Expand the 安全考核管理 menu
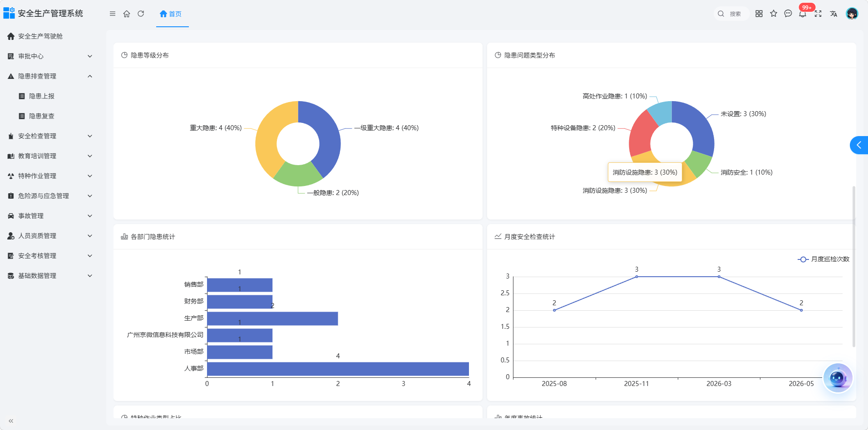The image size is (868, 430). [50, 256]
